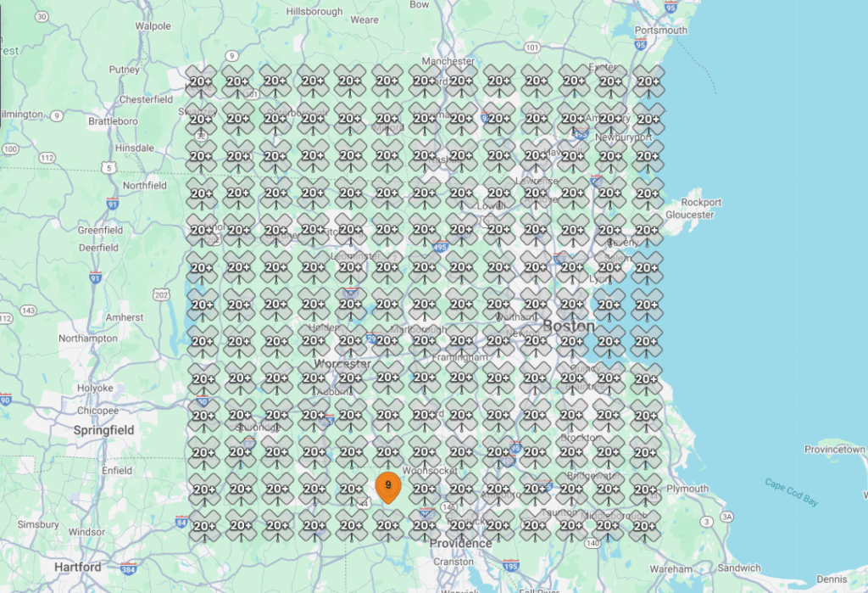Select the 20+ cluster directly below orange pin
Image resolution: width=868 pixels, height=593 pixels.
coord(387,526)
